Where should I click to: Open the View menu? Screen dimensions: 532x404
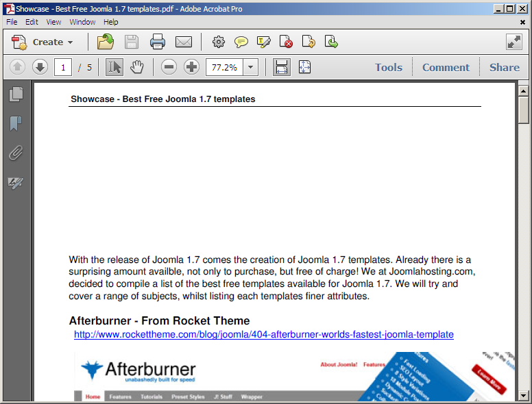[x=53, y=22]
